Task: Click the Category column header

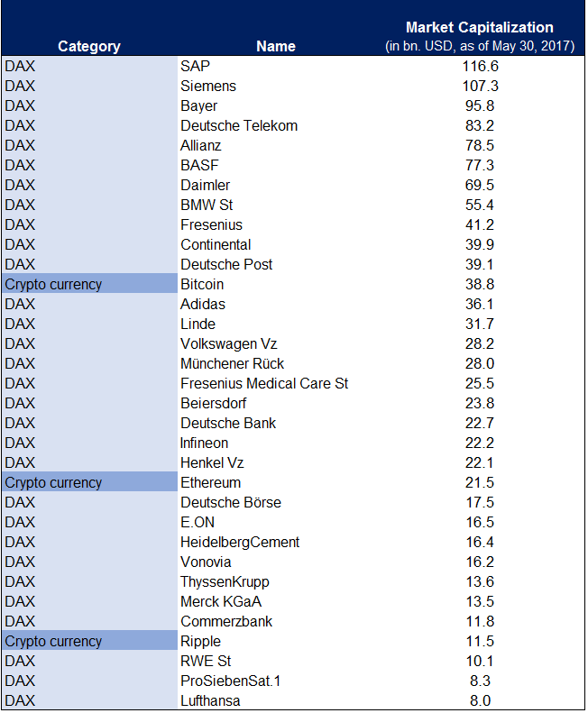Action: pyautogui.click(x=89, y=46)
